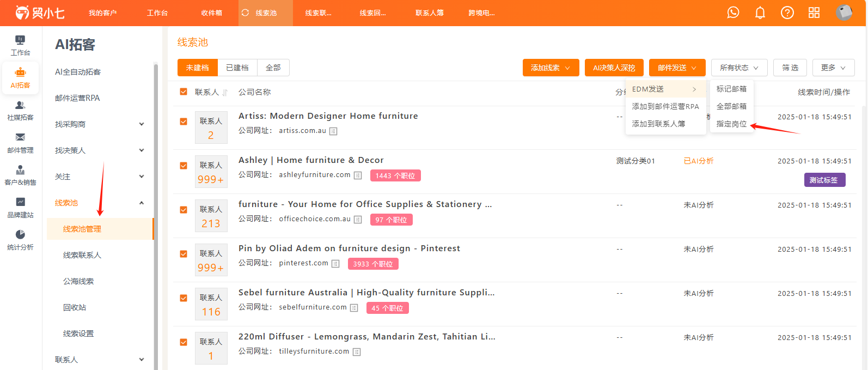Open WhatsApp icon in top bar
Viewport: 868px width, 370px height.
pyautogui.click(x=733, y=13)
